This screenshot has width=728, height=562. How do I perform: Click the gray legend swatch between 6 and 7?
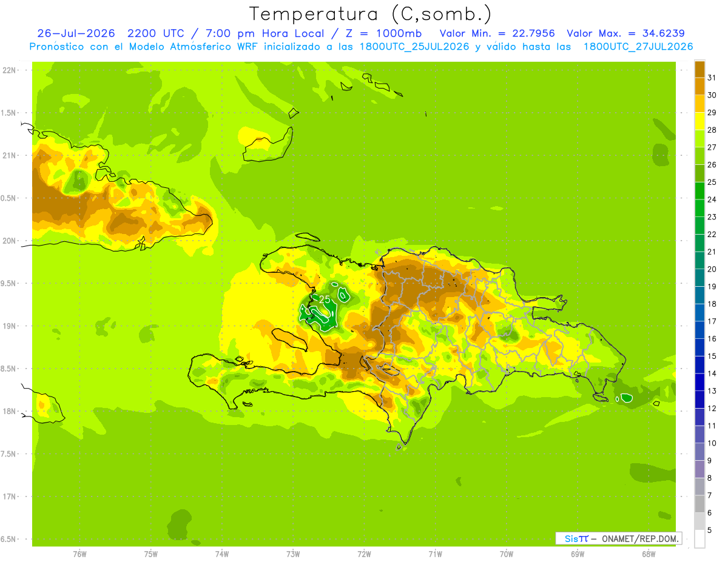click(x=699, y=504)
